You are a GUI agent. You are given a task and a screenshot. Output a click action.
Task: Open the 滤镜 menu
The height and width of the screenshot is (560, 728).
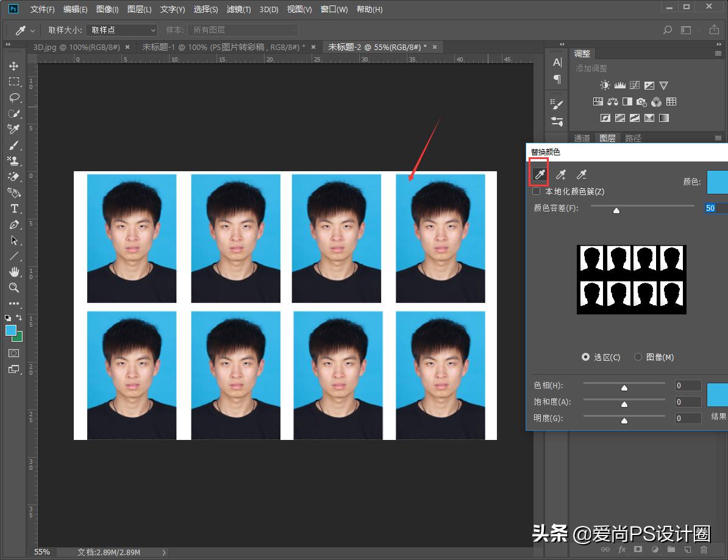pos(238,10)
